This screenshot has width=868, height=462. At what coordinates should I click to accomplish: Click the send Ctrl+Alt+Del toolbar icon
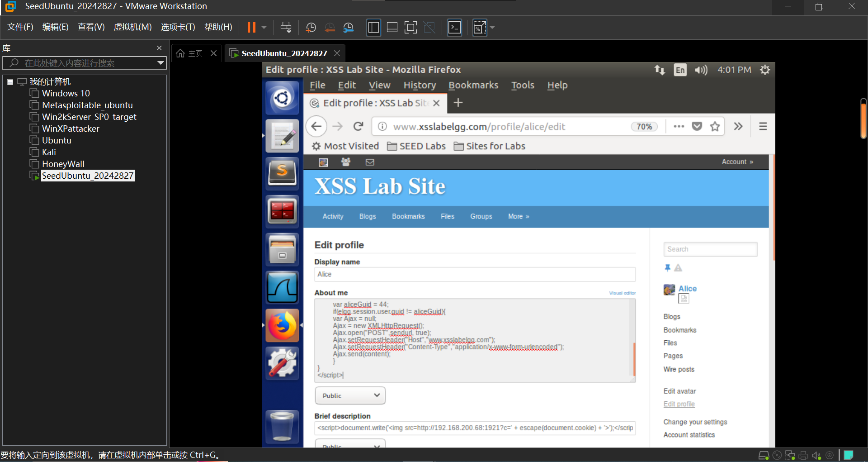(286, 28)
